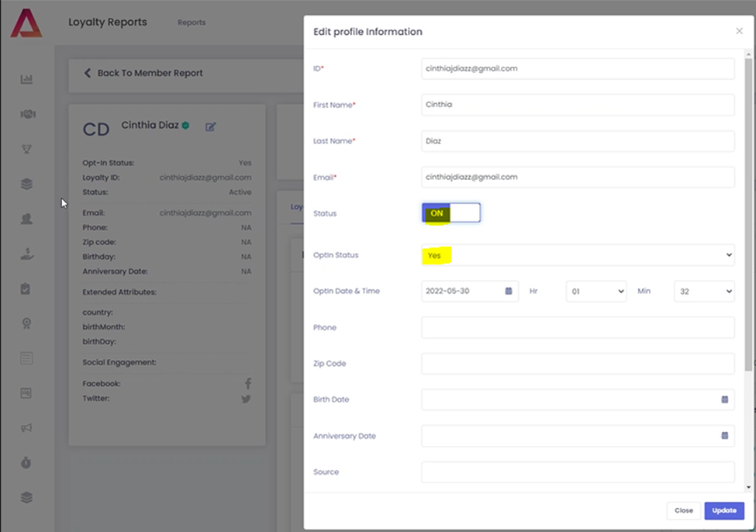
Task: Click the 'Extended Attributes:' heading
Action: 119,292
